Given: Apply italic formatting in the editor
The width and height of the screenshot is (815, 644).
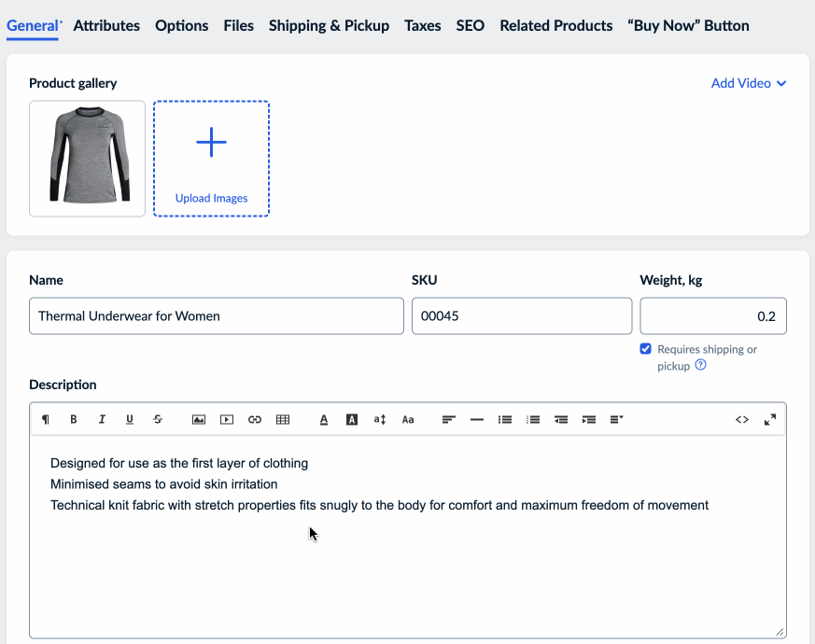Looking at the screenshot, I should (102, 420).
